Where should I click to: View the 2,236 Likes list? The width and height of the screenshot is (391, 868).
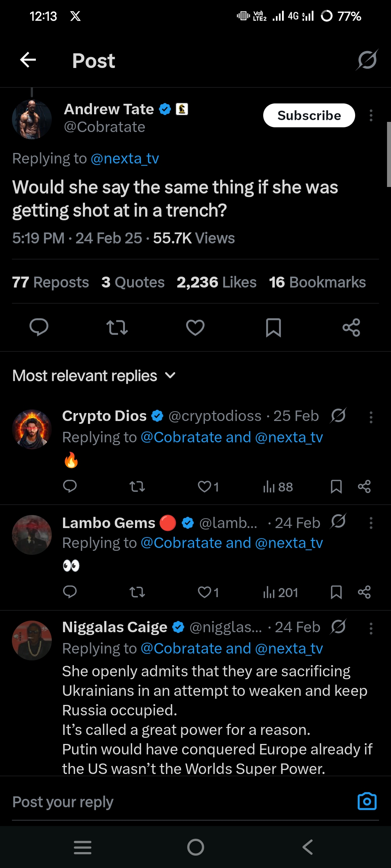tap(216, 282)
